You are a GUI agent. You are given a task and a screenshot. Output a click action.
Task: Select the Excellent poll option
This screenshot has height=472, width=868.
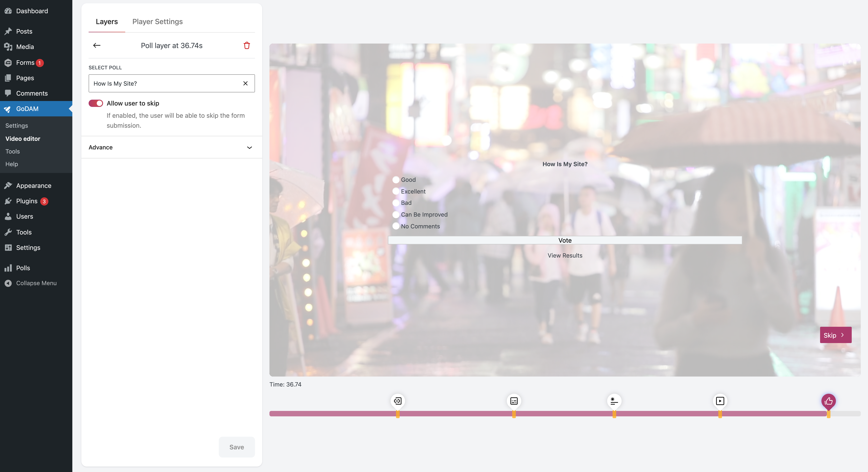[x=396, y=191]
